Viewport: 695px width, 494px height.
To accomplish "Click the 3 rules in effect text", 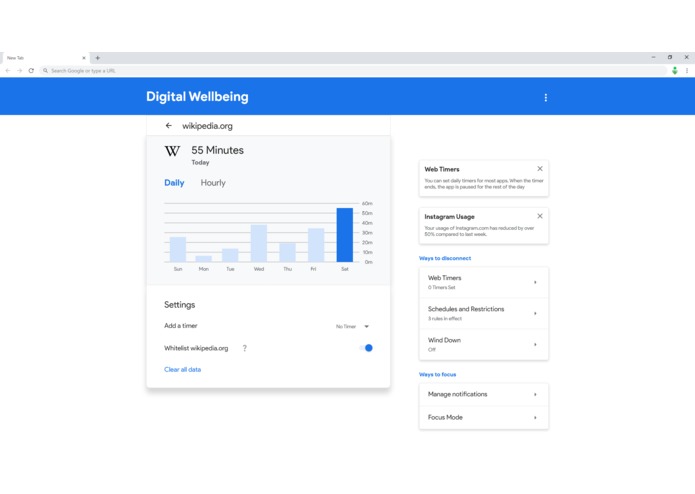I will pyautogui.click(x=445, y=319).
